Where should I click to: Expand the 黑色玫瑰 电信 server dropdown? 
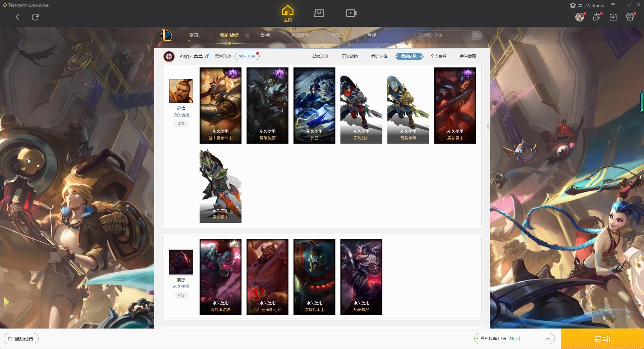coord(514,339)
